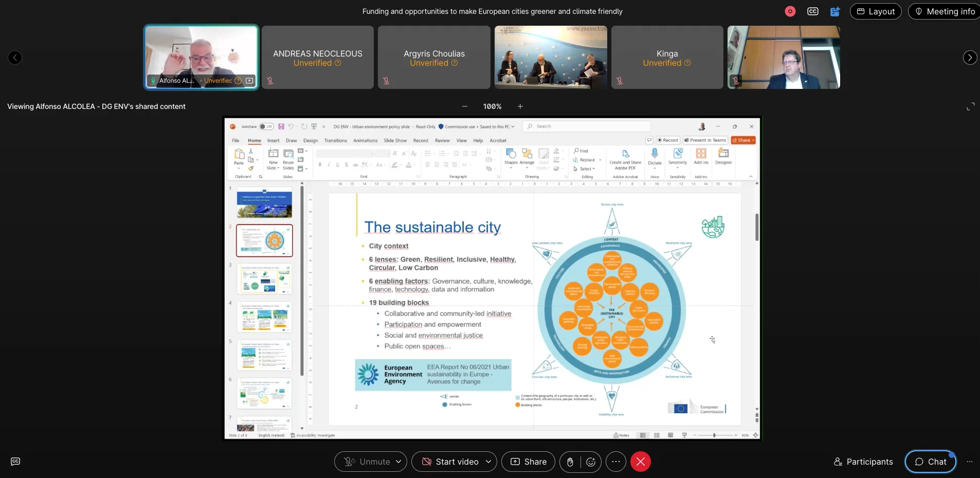Toggle Start video button
The height and width of the screenshot is (478, 980).
click(x=450, y=462)
